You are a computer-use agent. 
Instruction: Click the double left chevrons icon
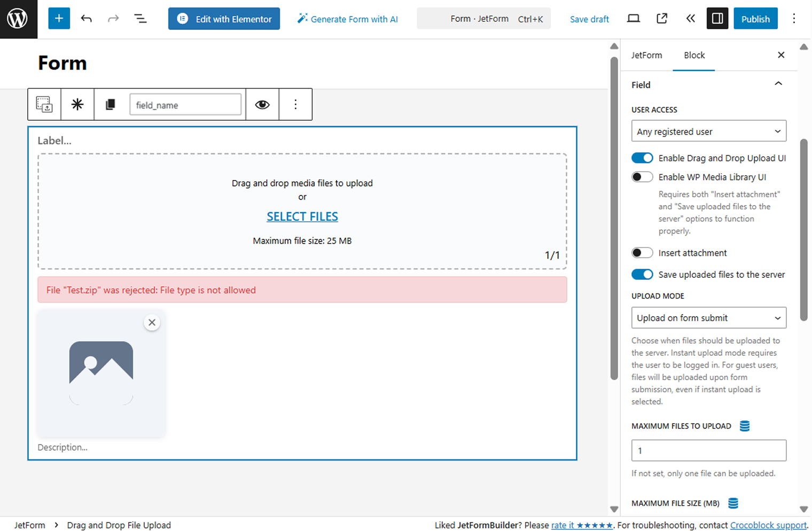tap(690, 19)
